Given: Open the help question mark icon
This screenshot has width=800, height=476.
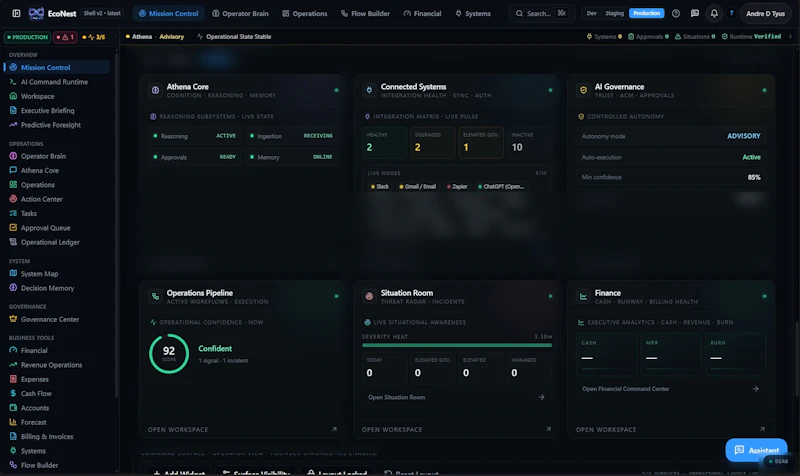Looking at the screenshot, I should [x=676, y=13].
